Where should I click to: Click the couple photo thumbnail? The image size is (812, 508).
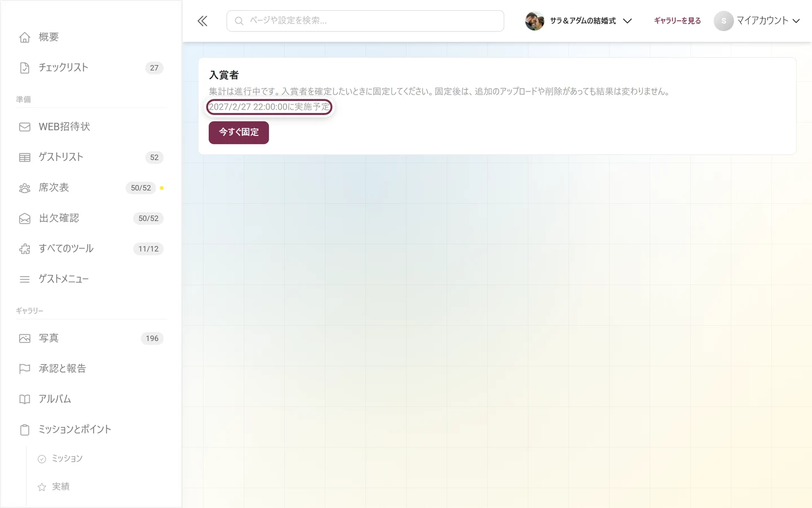coord(535,21)
